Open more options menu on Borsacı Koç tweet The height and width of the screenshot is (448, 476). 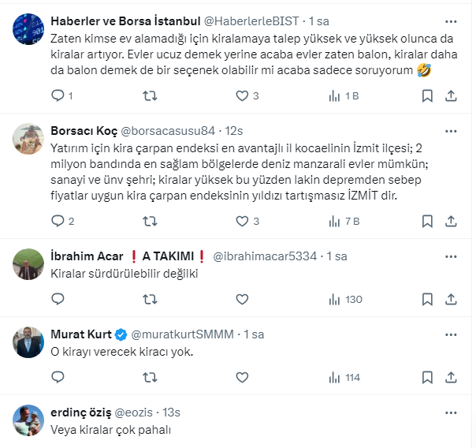click(x=450, y=130)
